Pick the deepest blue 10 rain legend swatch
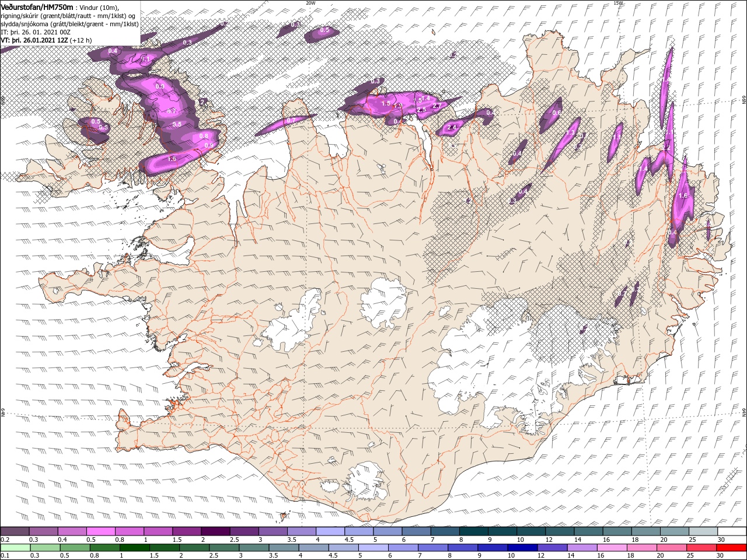This screenshot has height=560, width=747. pyautogui.click(x=523, y=548)
